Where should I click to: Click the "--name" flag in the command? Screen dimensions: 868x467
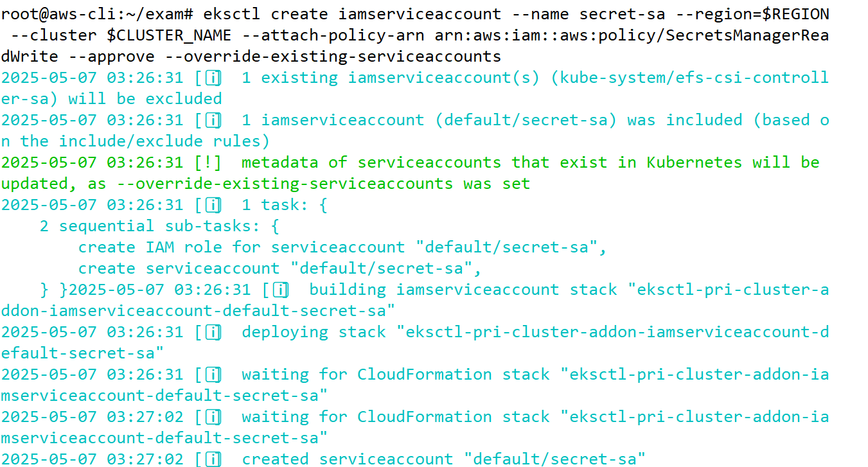pyautogui.click(x=541, y=14)
